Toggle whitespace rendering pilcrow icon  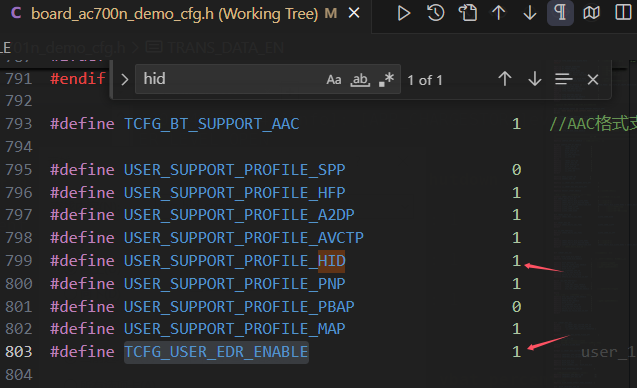click(560, 13)
